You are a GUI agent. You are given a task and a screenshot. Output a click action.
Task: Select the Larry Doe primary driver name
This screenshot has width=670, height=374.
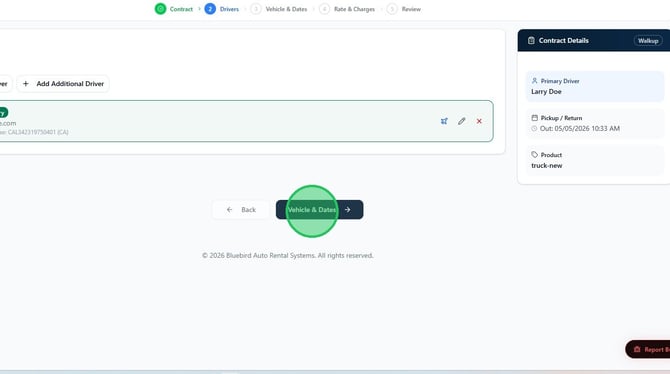[x=546, y=91]
